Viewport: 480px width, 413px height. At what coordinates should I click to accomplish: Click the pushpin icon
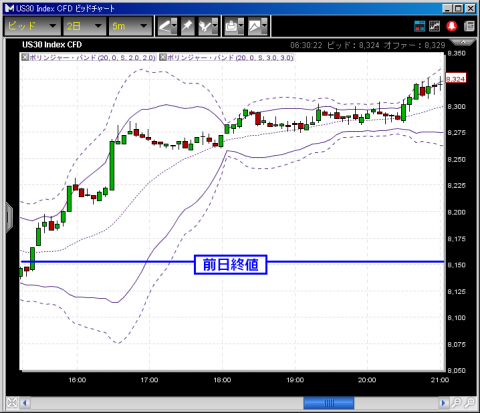tap(187, 26)
